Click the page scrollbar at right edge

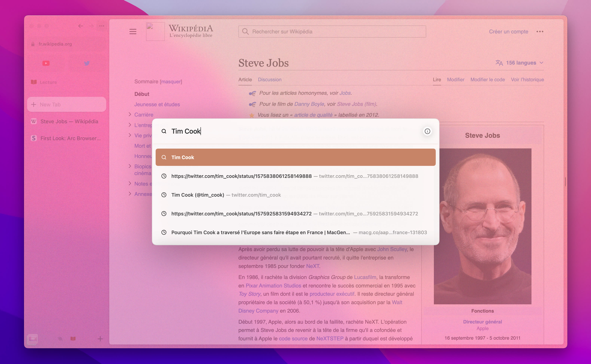[565, 182]
